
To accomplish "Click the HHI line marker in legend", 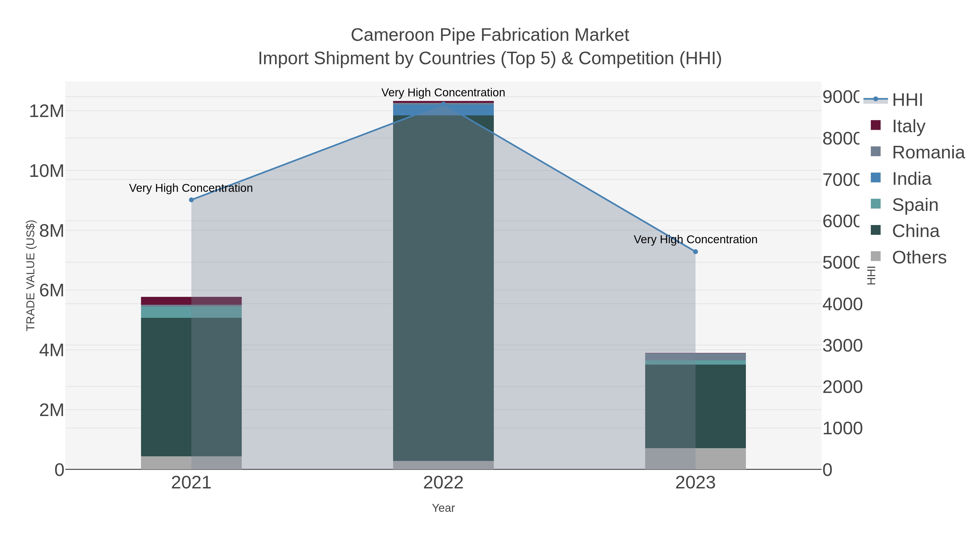I will [x=875, y=99].
